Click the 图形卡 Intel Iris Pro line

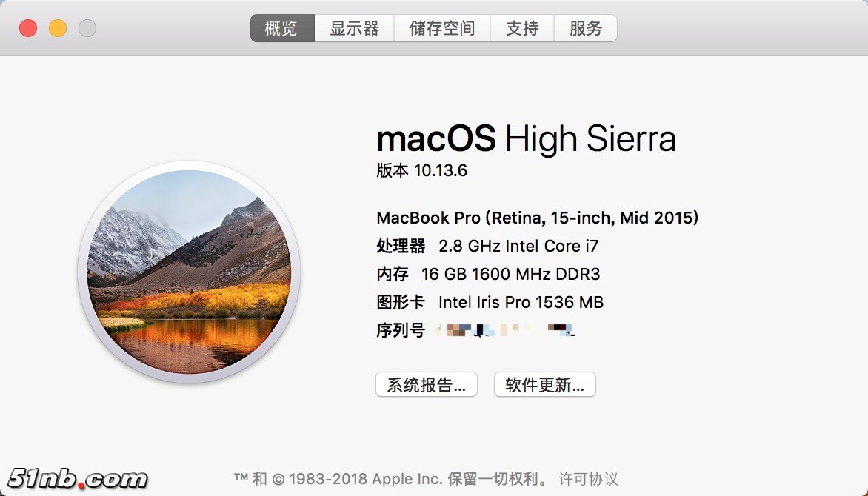tap(490, 302)
